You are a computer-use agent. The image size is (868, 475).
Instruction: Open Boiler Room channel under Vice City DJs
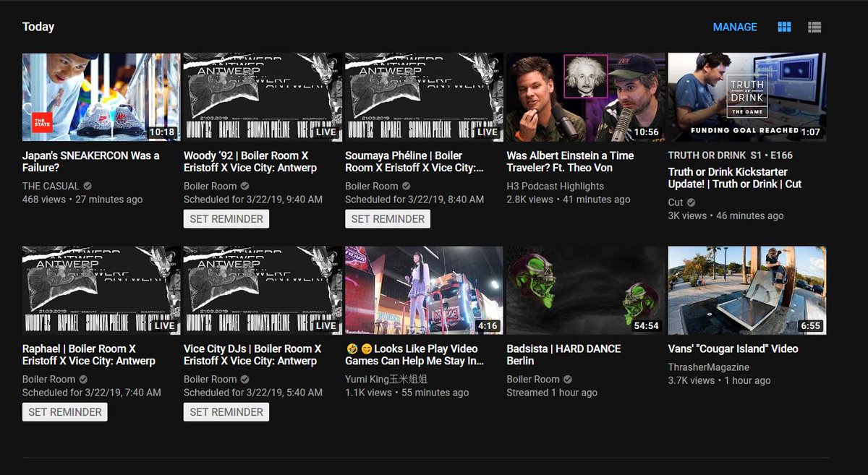pos(210,379)
